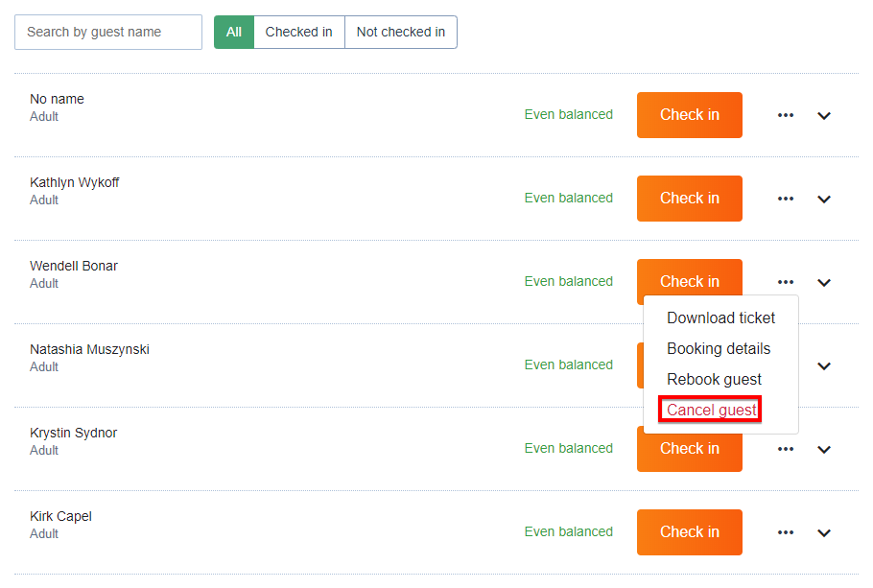Click the Kirk Capel guest name
873x588 pixels.
[60, 517]
